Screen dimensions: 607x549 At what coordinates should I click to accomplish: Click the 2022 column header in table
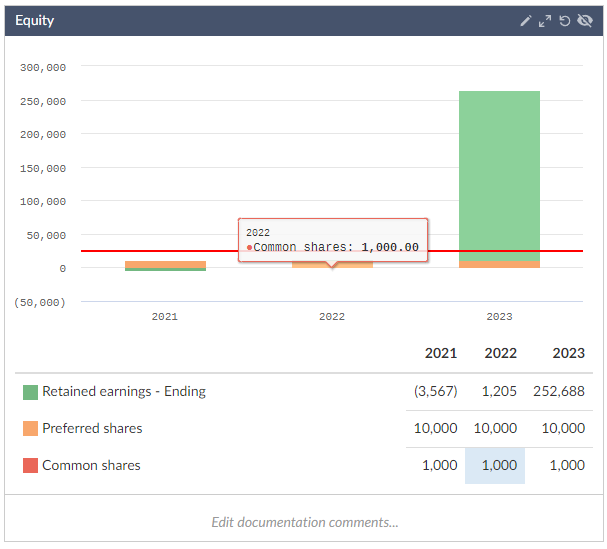500,354
